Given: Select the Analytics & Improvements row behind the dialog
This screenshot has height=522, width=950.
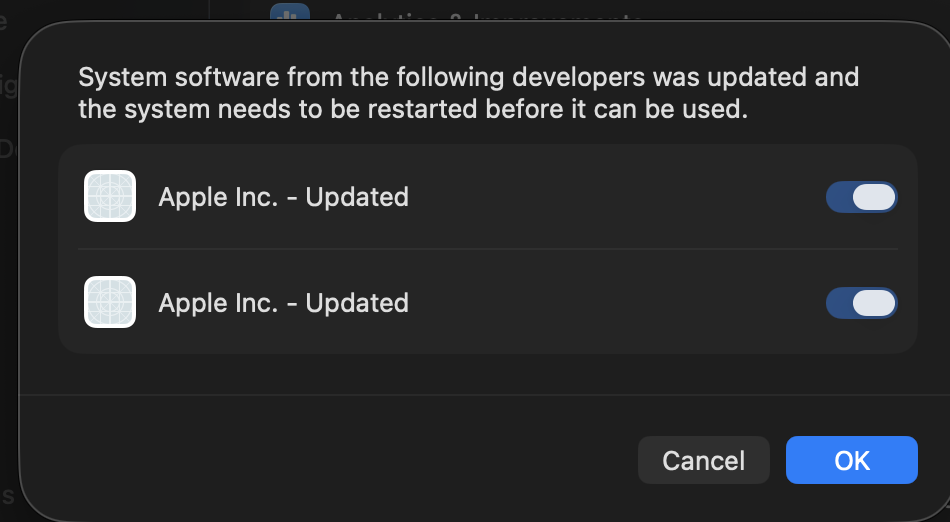Looking at the screenshot, I should pos(485,12).
